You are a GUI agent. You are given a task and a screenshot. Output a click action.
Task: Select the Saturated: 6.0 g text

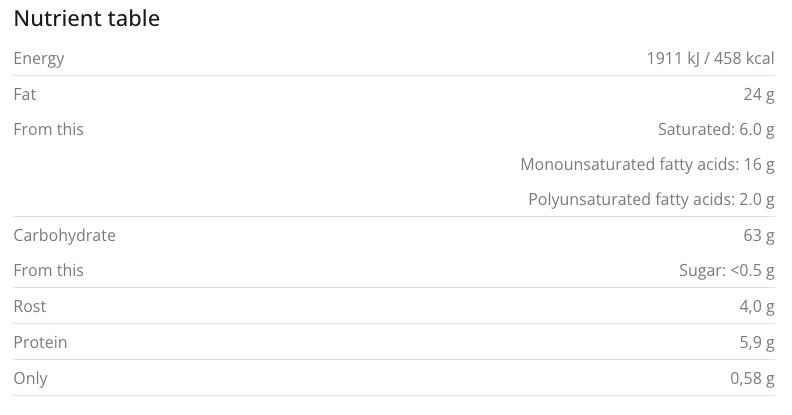coord(716,130)
